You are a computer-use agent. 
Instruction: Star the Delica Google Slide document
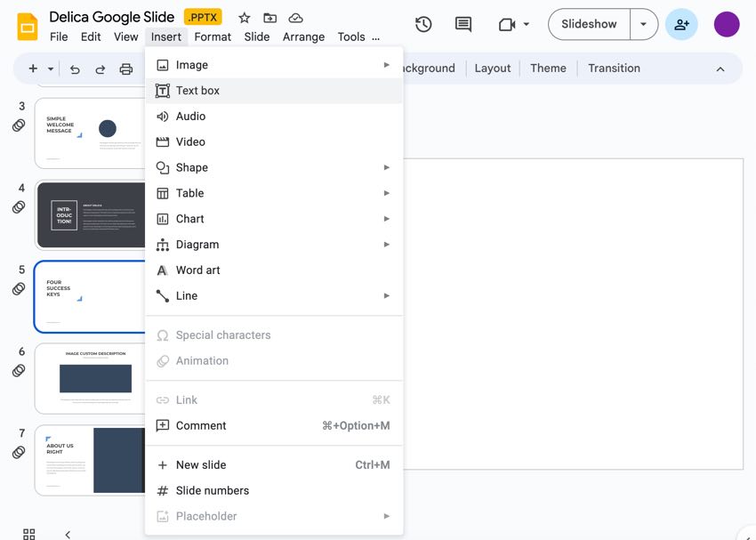coord(245,18)
